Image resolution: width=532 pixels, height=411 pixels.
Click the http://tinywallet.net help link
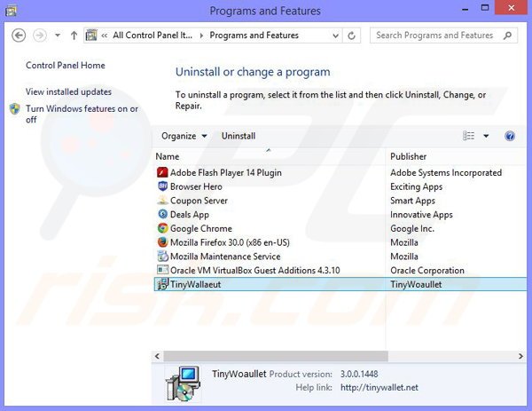click(379, 388)
